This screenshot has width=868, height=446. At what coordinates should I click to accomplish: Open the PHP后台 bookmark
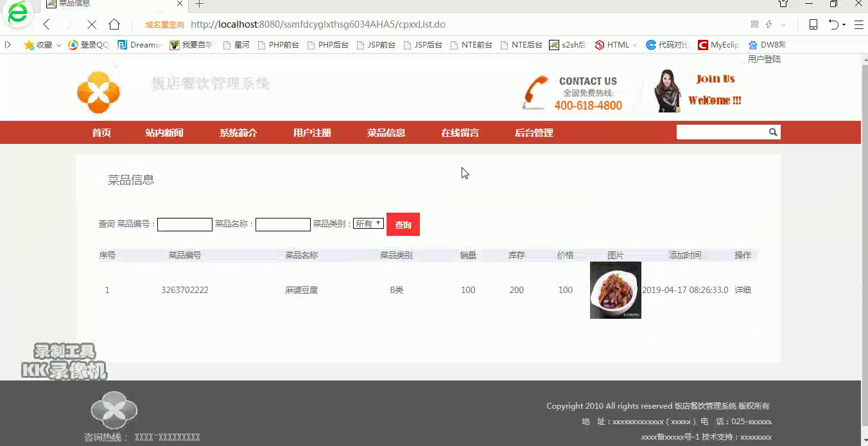coord(327,45)
